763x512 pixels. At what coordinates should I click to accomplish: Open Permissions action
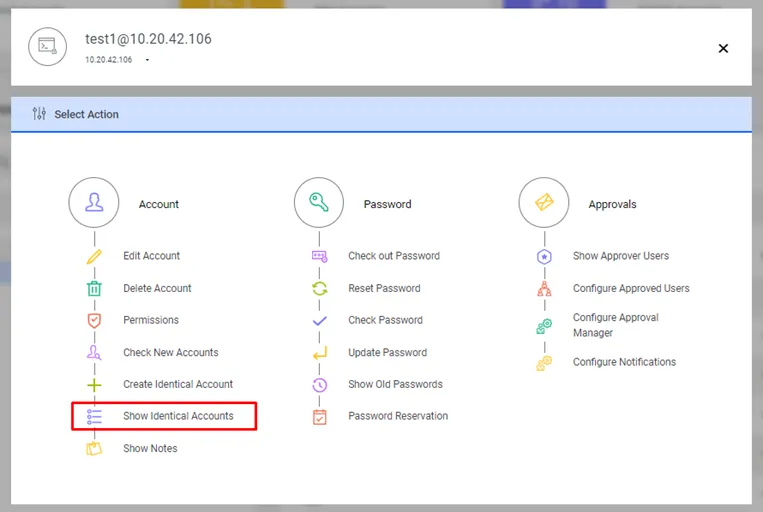click(151, 320)
